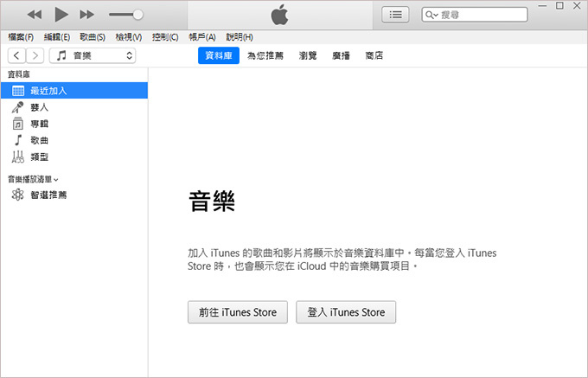Click the Apple logo in the display

click(x=280, y=15)
